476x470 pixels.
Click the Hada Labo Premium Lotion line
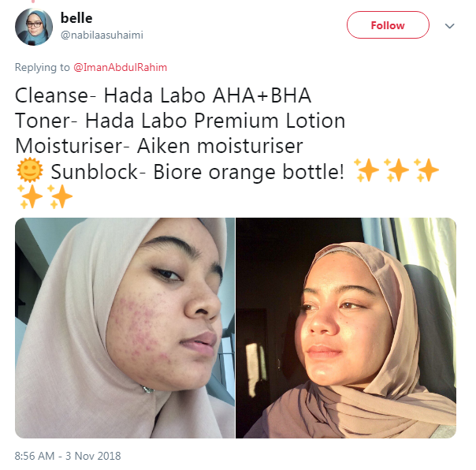tap(180, 121)
